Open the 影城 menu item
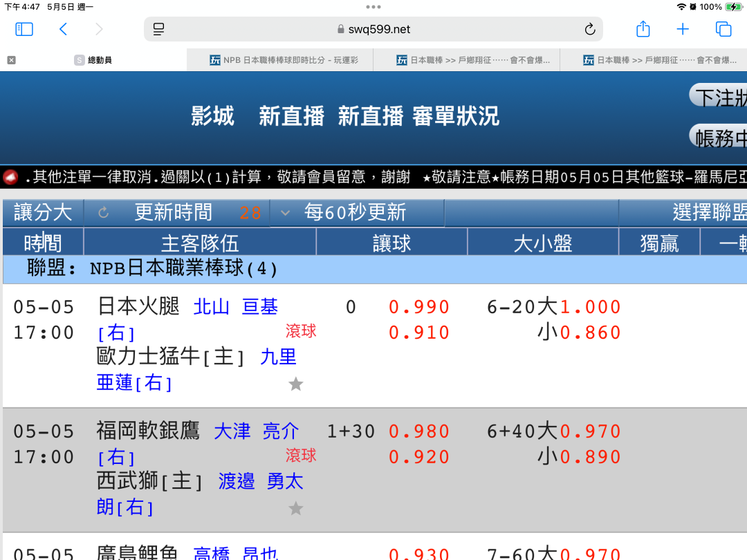Image resolution: width=747 pixels, height=560 pixels. (212, 117)
